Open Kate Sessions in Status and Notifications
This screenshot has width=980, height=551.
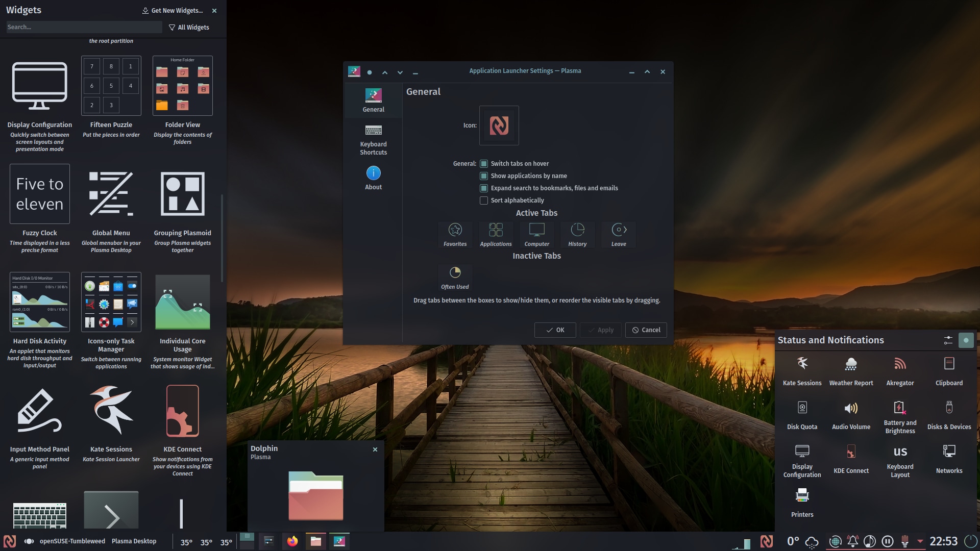(x=802, y=371)
